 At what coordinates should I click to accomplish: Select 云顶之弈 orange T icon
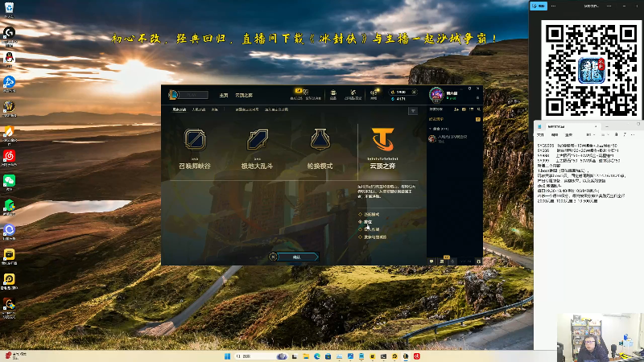(x=383, y=139)
